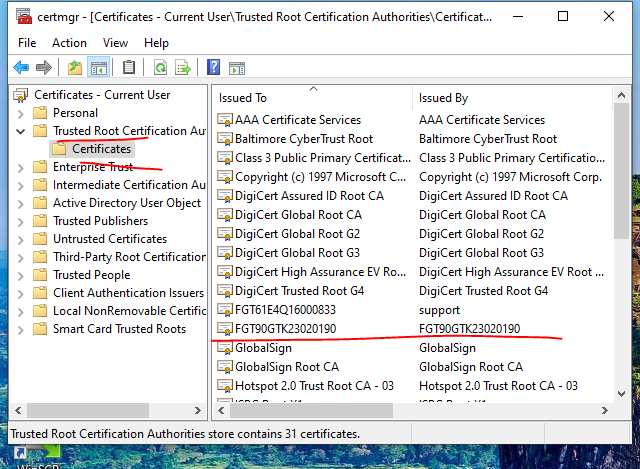The width and height of the screenshot is (640, 469).
Task: Expand the Client Authentication Issuers node
Action: [20, 293]
